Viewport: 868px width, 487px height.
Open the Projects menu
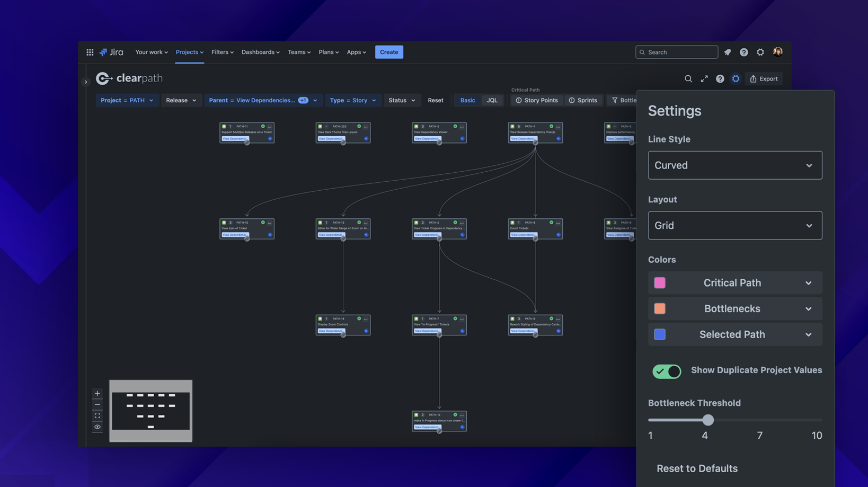pos(189,52)
